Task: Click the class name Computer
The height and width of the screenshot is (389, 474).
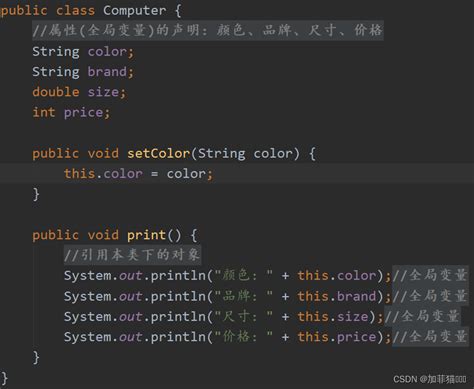Action: 134,11
